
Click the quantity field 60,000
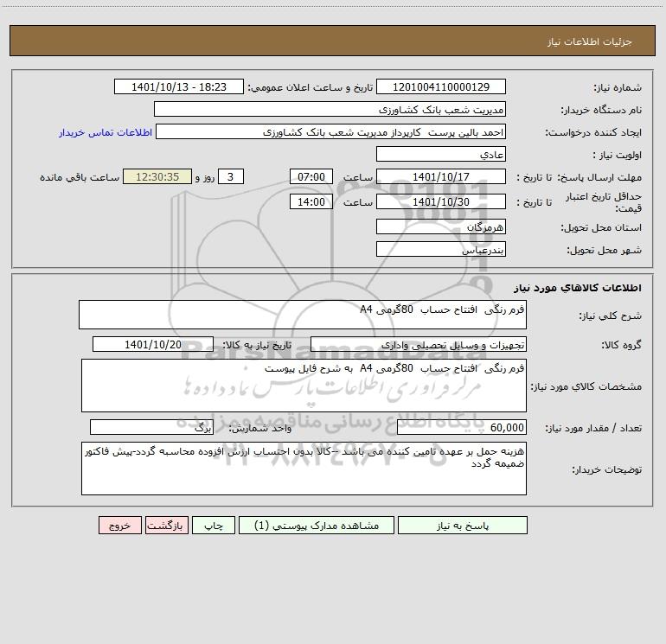coord(462,428)
